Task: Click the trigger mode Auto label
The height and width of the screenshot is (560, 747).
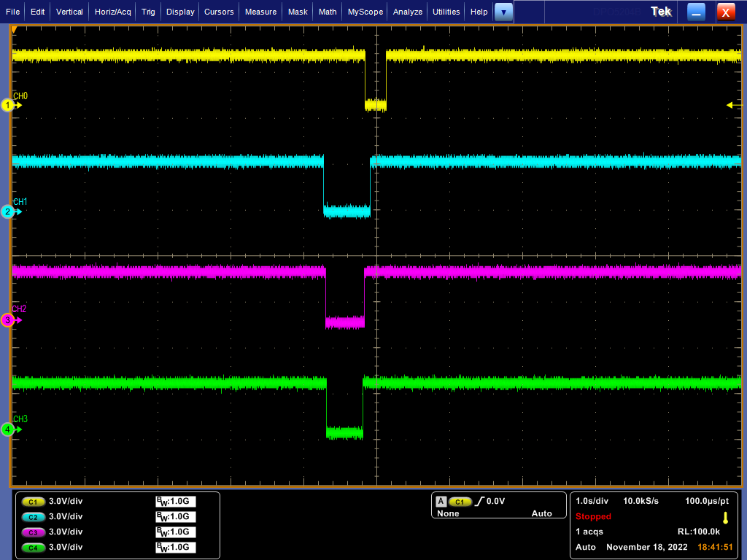Action: [542, 514]
